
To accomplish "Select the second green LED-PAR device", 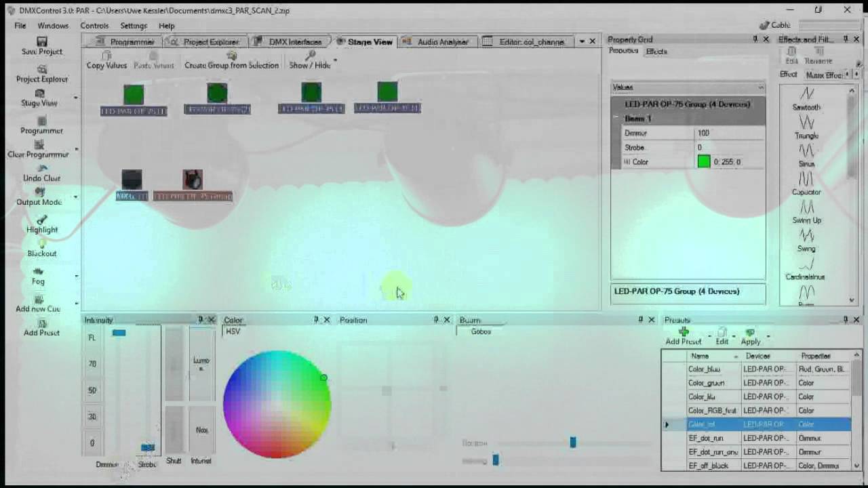I will [217, 93].
